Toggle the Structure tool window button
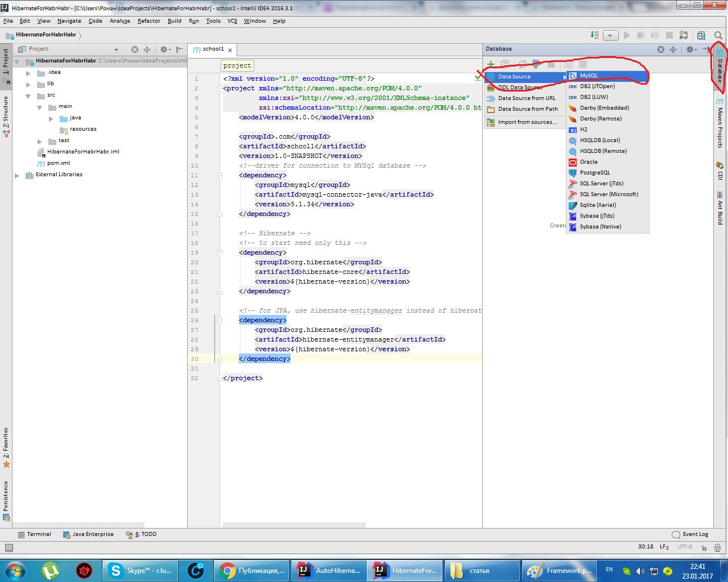Image resolution: width=728 pixels, height=582 pixels. 6,117
